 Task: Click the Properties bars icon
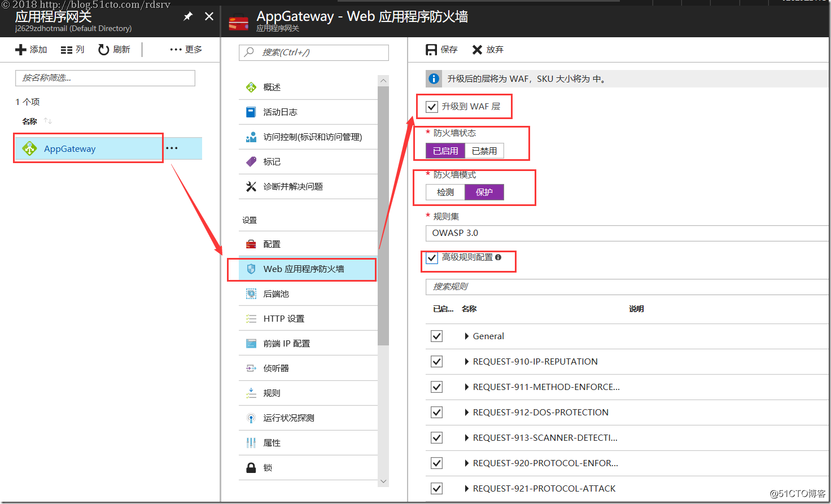[x=251, y=443]
